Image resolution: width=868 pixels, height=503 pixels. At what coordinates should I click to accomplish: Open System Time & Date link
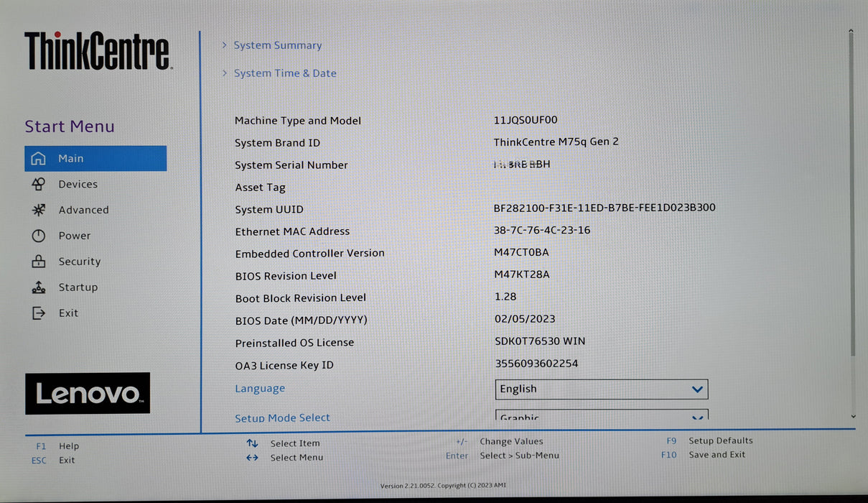coord(285,73)
